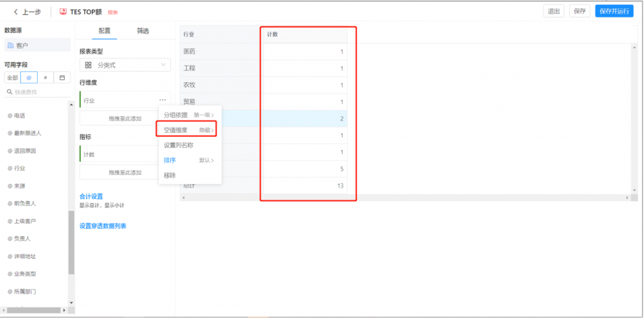
Task: Click the back arrow next to 上一步
Action: click(16, 12)
